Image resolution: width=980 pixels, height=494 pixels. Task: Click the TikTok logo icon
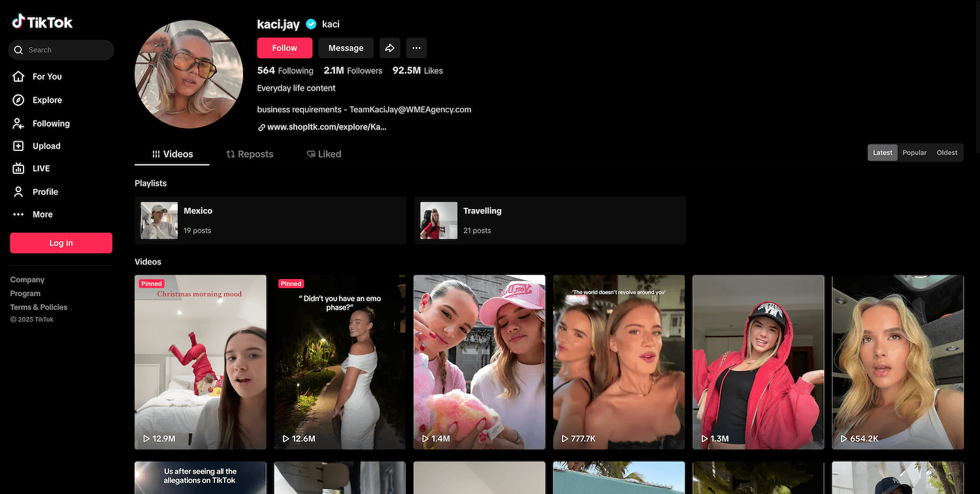[18, 22]
